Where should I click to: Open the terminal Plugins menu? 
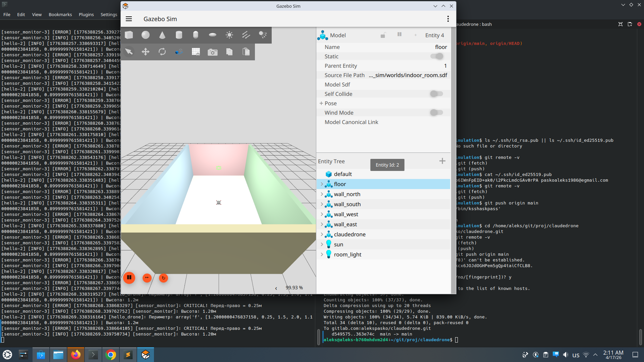coord(86,14)
